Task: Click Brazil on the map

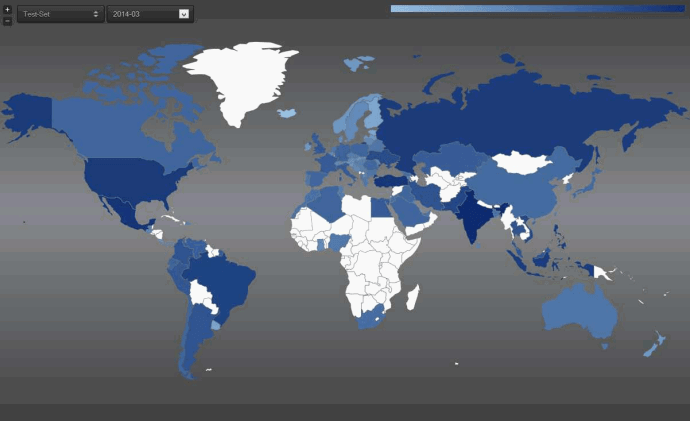Action: [x=224, y=282]
